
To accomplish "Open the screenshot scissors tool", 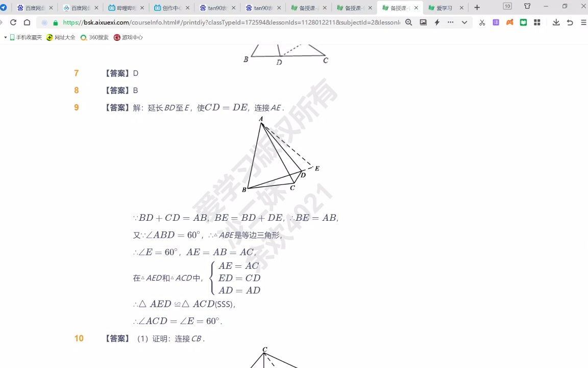I will (x=482, y=23).
